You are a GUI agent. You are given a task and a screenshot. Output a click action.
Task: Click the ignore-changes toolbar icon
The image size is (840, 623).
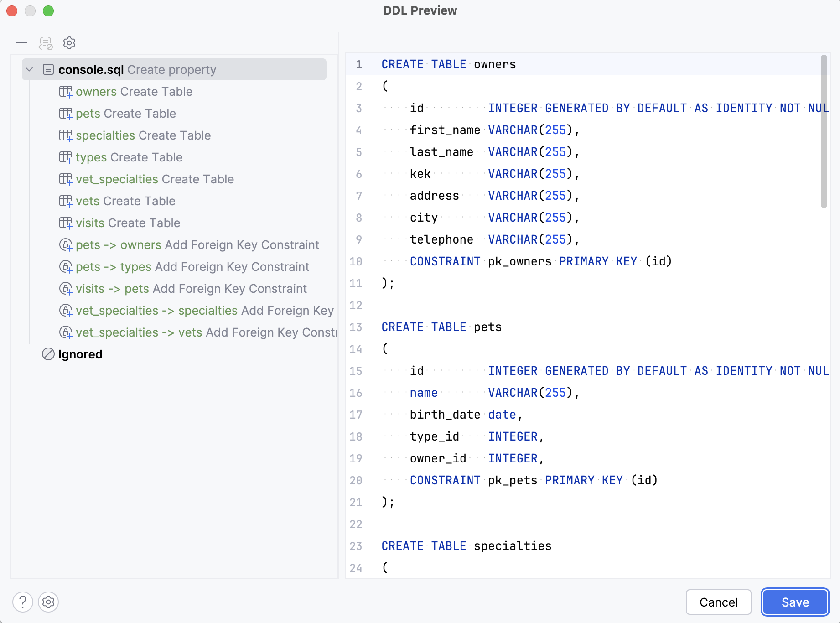point(45,43)
